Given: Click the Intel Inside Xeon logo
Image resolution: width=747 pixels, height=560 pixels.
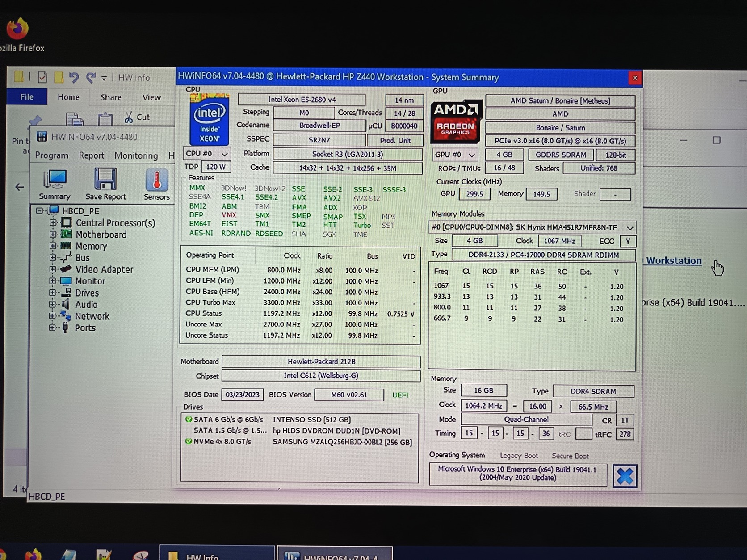Looking at the screenshot, I should tap(209, 120).
